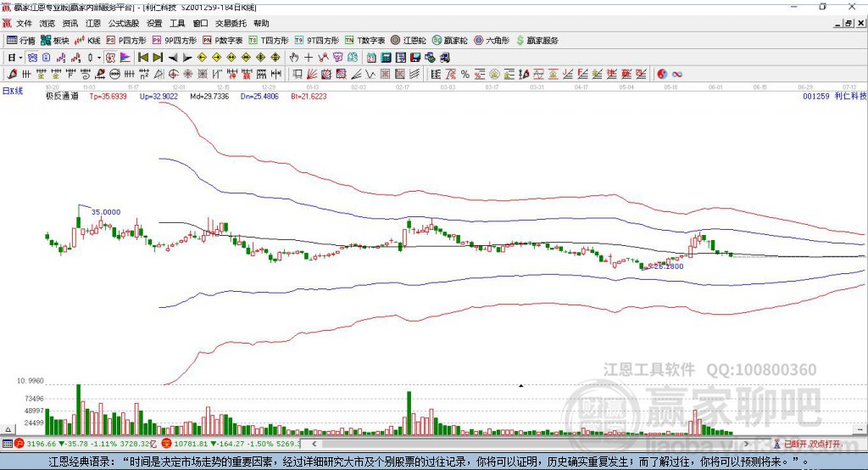This screenshot has width=868, height=470.
Task: Click the 001259 利仁科技 stock label
Action: [834, 97]
